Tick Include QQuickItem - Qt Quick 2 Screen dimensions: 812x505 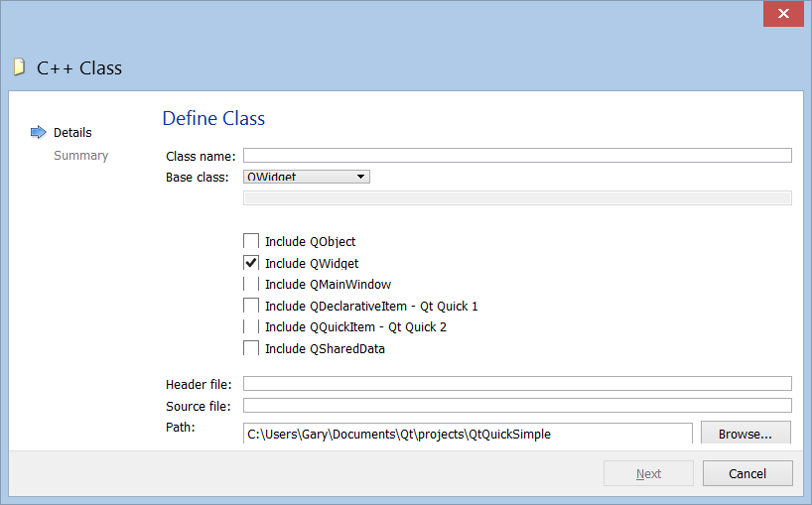coord(251,326)
